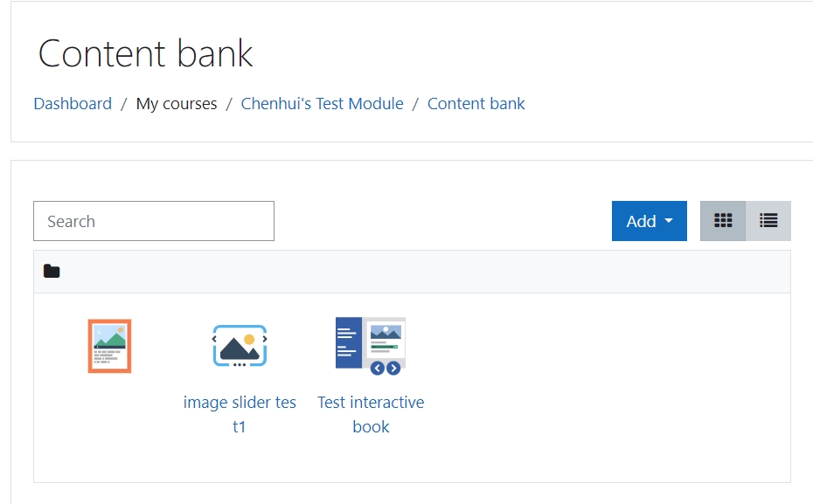Click the Content bank breadcrumb link
This screenshot has height=504, width=813.
476,103
